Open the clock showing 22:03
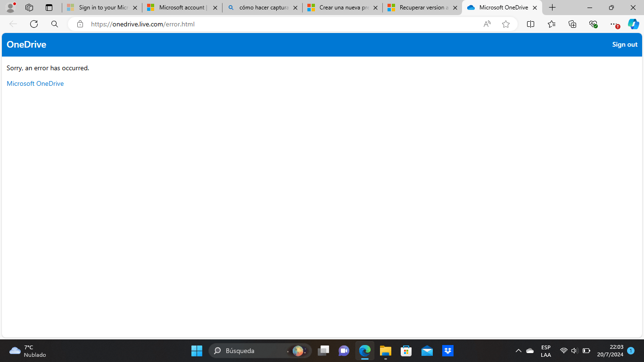This screenshot has width=644, height=362. (x=610, y=351)
